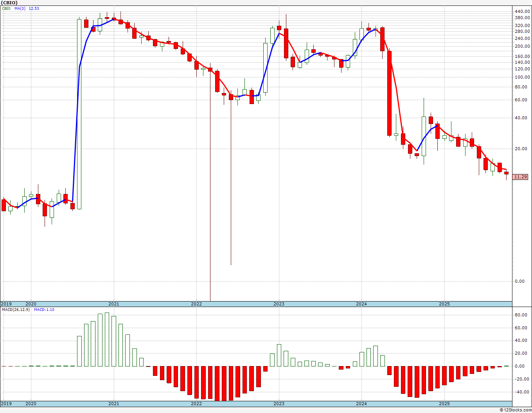Click the 160.00 price axis label
This screenshot has height=413, width=532.
[523, 56]
